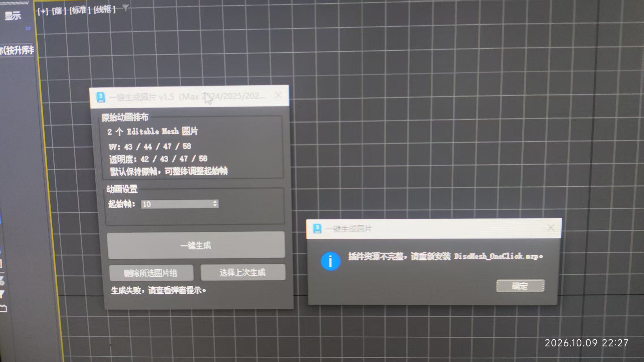644x362 pixels.
Task: Click the blue info icon in the dialog
Action: tap(330, 261)
